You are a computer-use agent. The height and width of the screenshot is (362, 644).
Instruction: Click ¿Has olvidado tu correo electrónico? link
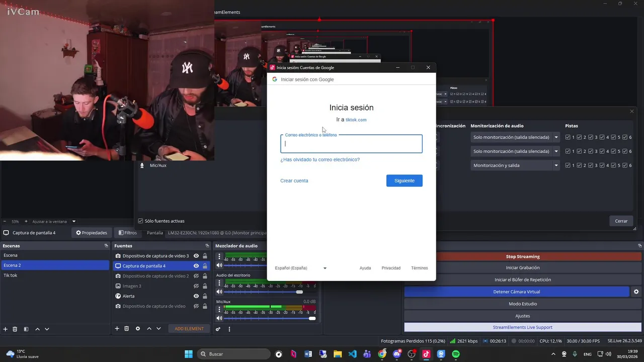(320, 159)
